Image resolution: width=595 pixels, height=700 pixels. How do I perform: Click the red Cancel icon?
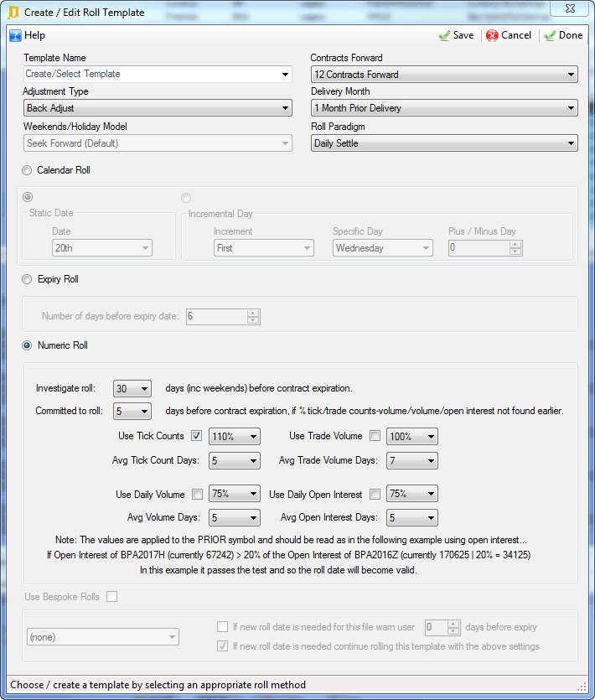[492, 36]
